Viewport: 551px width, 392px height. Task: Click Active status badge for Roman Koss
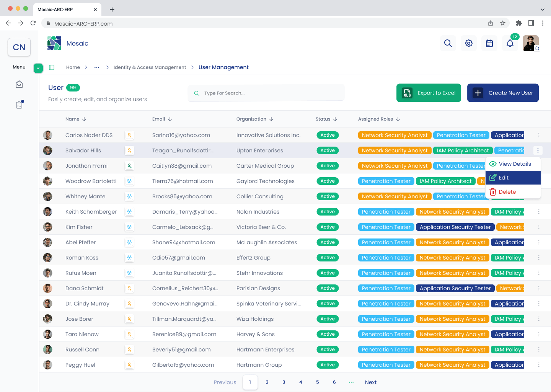coord(328,258)
